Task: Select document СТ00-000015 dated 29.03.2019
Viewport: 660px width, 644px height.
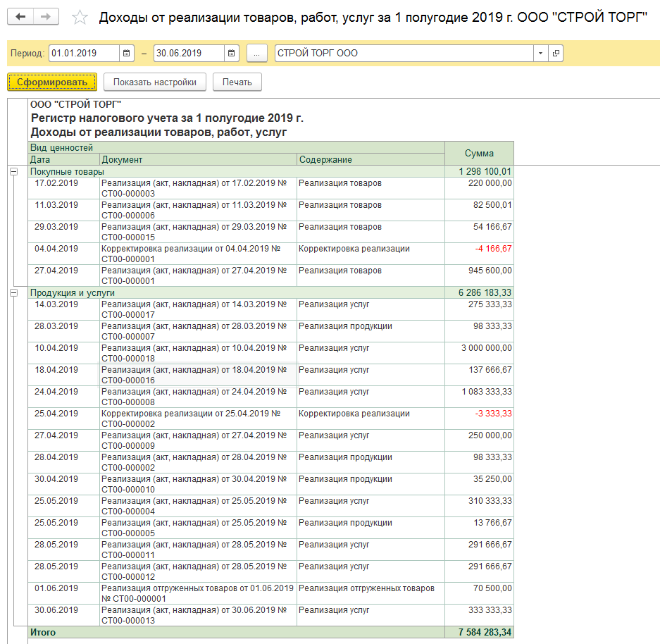Action: (x=198, y=232)
